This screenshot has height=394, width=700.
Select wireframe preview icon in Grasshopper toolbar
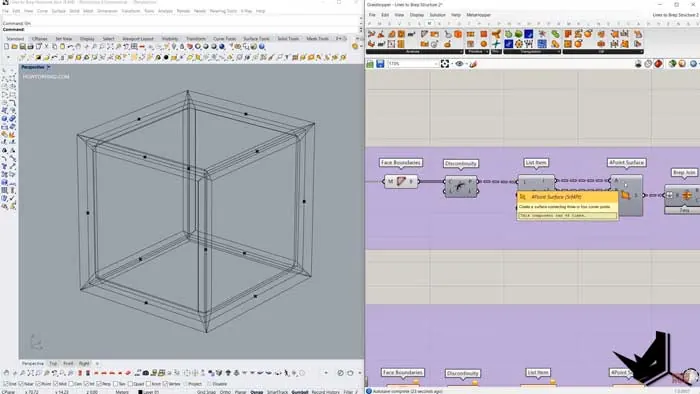648,64
